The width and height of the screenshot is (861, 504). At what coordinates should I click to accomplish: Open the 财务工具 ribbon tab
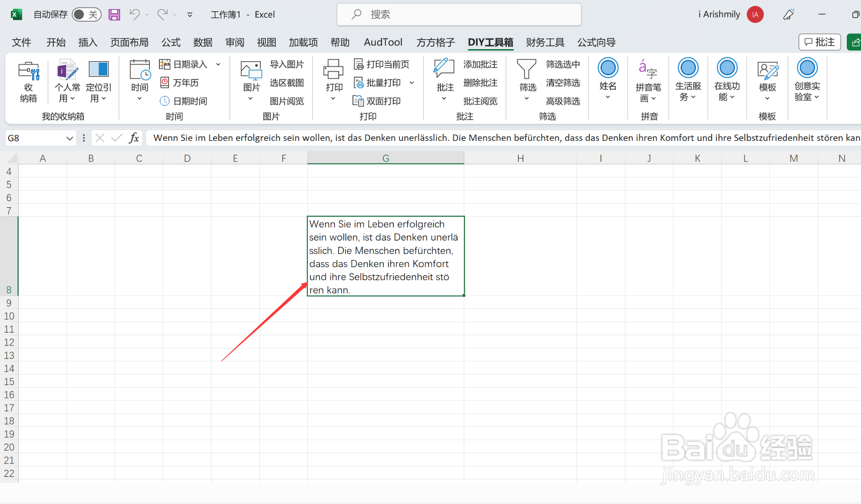tap(545, 42)
